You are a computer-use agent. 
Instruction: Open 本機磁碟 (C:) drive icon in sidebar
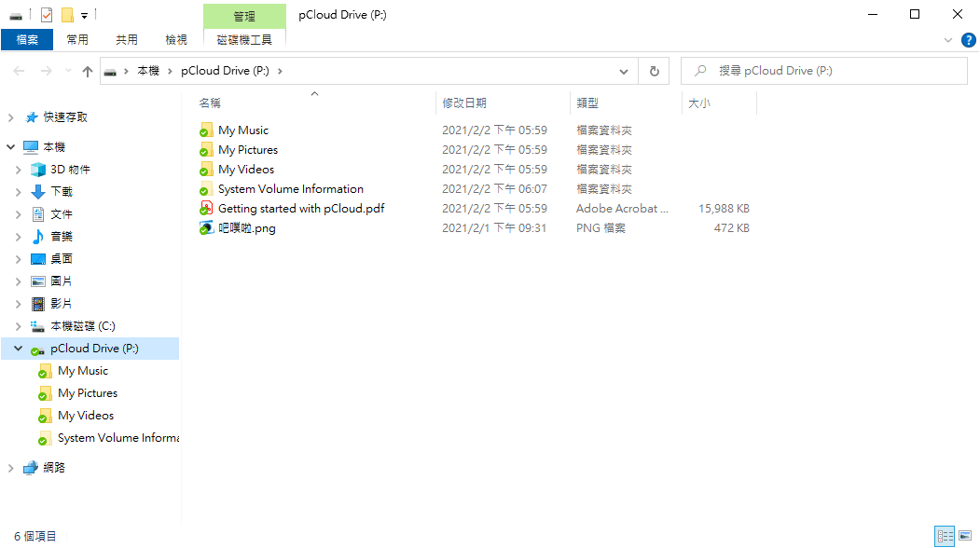tap(38, 326)
